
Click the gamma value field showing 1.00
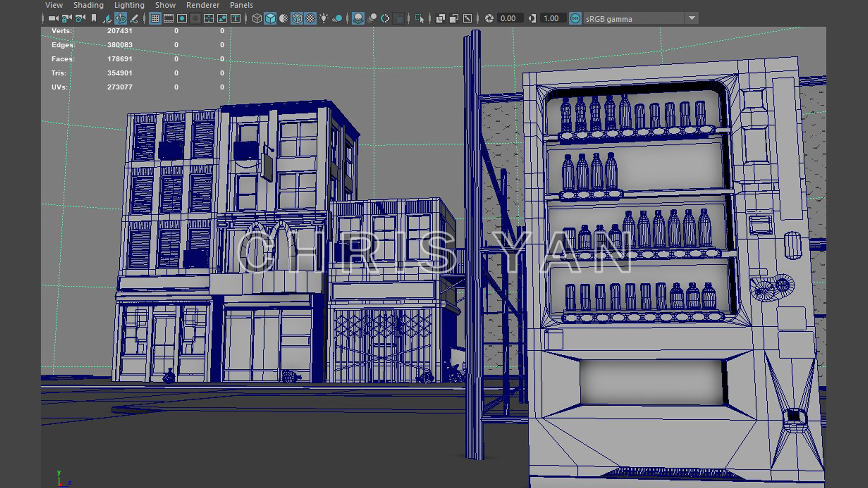click(x=551, y=19)
